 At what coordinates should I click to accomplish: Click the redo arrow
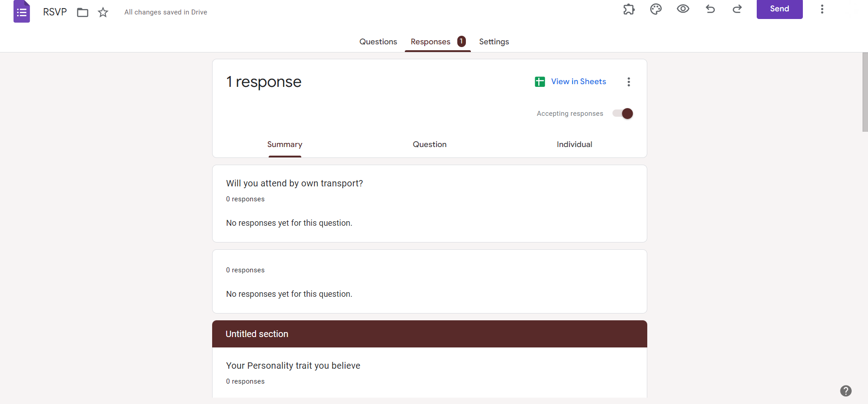pos(737,9)
